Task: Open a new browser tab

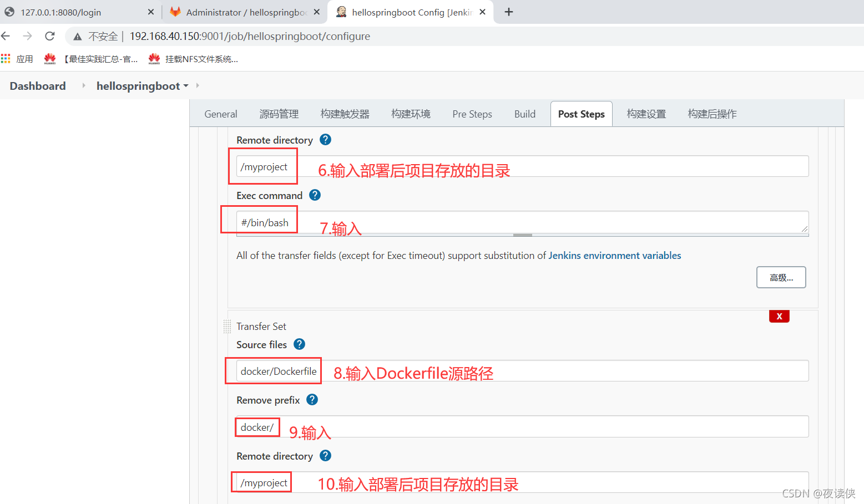Action: pos(509,12)
